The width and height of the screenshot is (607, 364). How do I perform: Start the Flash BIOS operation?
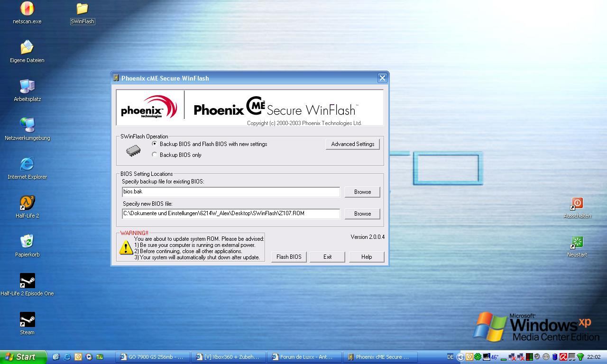click(x=289, y=257)
